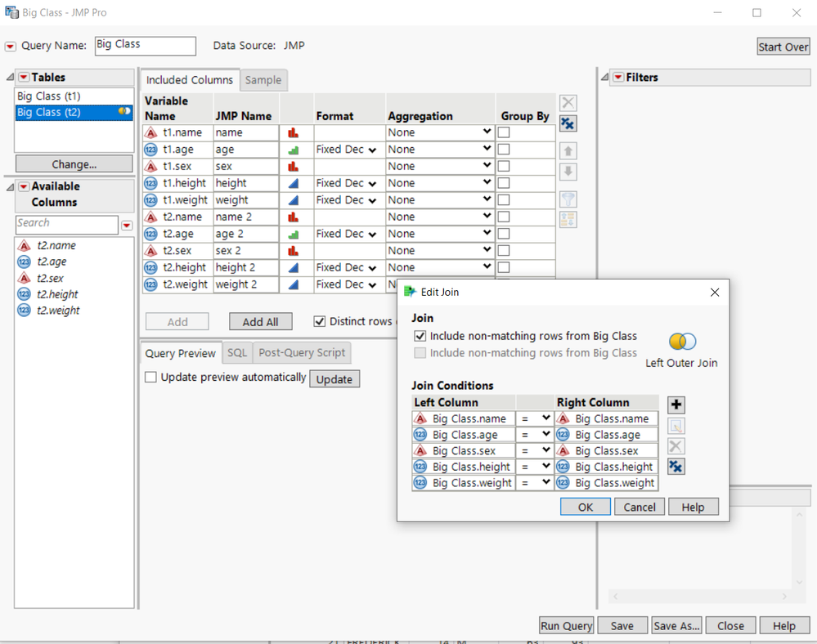Click the move column up arrow icon
The width and height of the screenshot is (817, 644).
pos(568,151)
